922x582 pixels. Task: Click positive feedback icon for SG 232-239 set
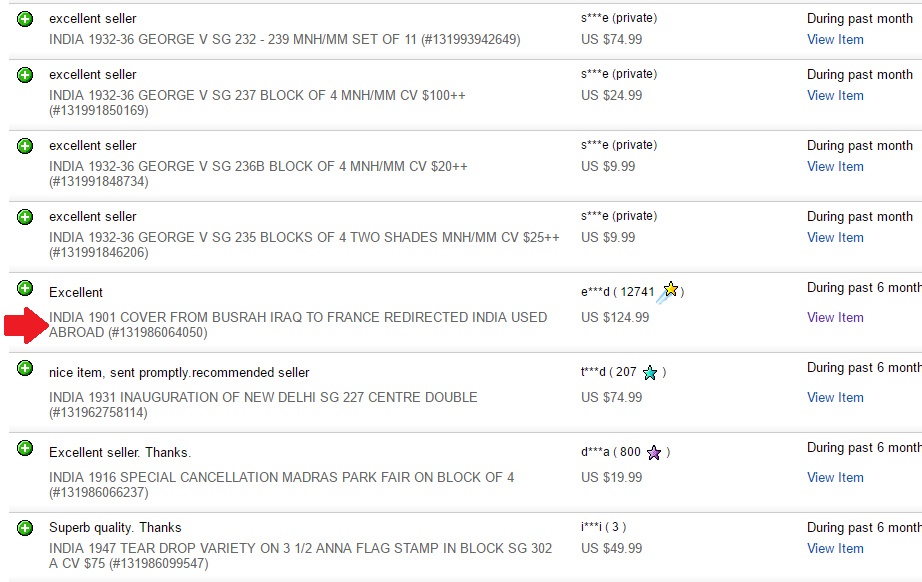tap(25, 19)
